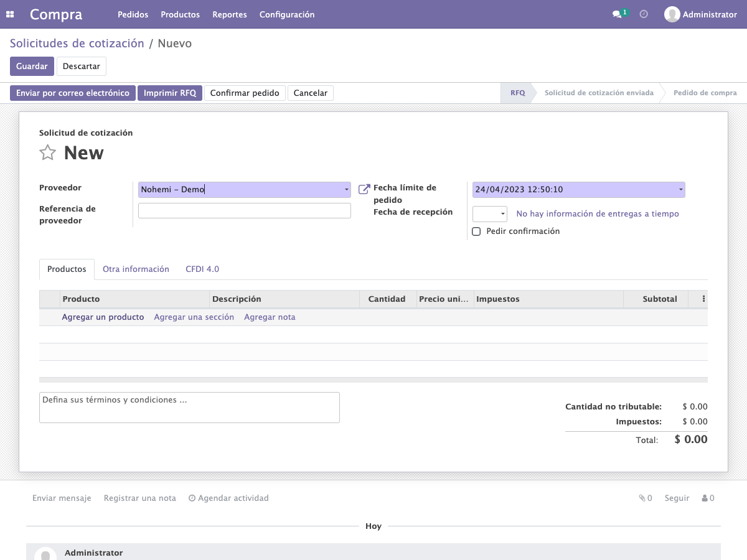Click the Solicitud de cotización enviada stage
The image size is (747, 560).
(x=599, y=93)
